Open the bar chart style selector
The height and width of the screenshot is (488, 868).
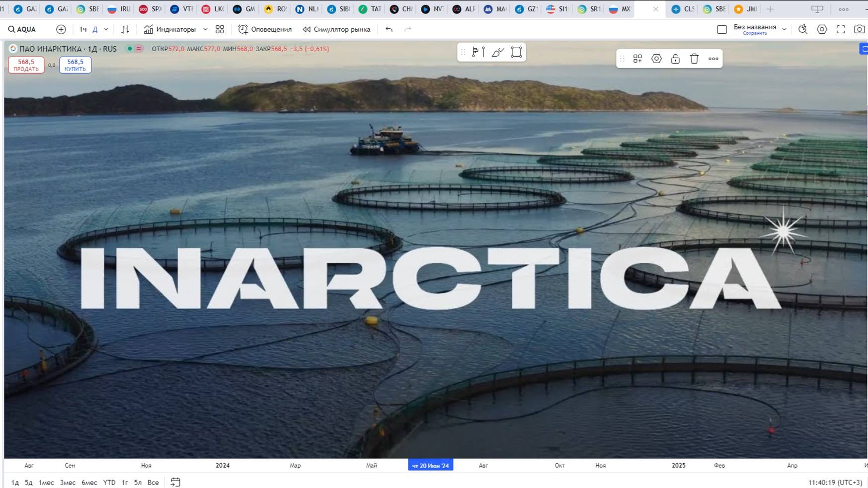[x=125, y=29]
